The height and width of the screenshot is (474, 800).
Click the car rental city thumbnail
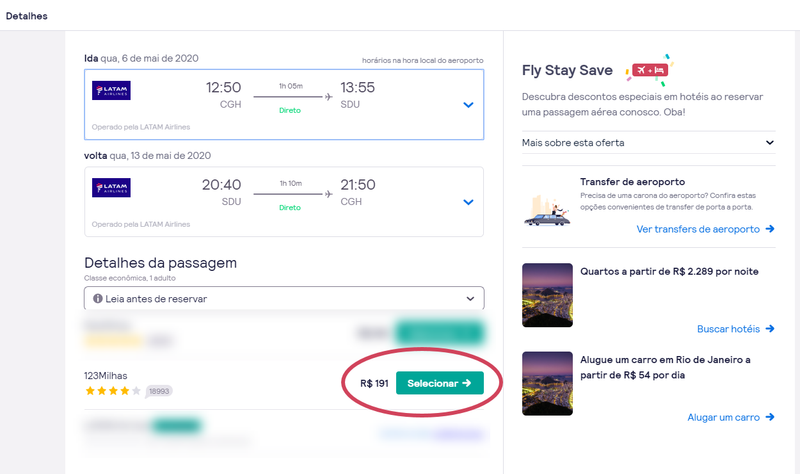tap(547, 383)
